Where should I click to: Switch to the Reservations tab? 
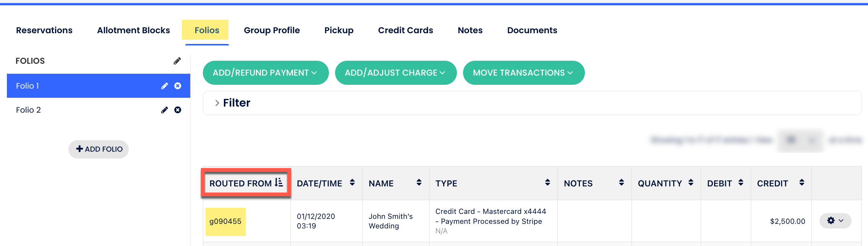44,30
